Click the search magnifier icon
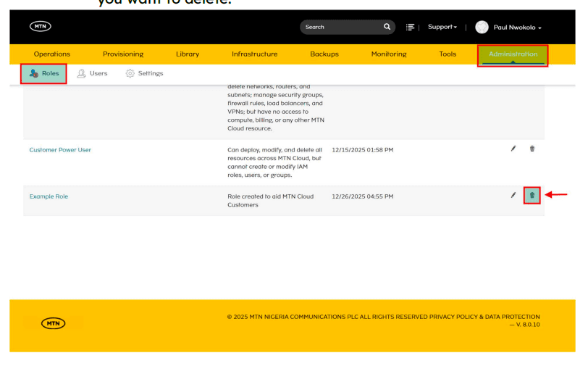The image size is (588, 374). (387, 27)
